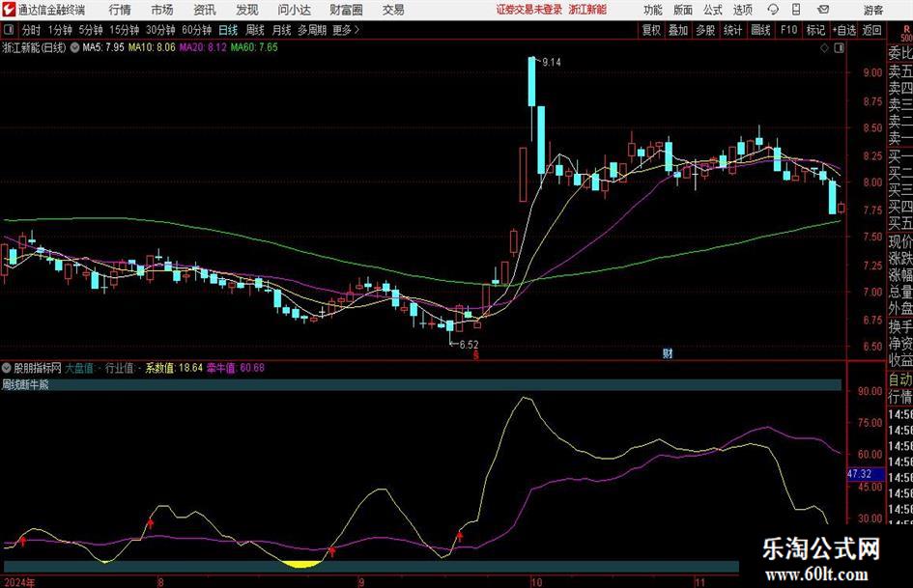Click the 6.52 low price label
Image resolution: width=913 pixels, height=588 pixels.
(x=469, y=345)
